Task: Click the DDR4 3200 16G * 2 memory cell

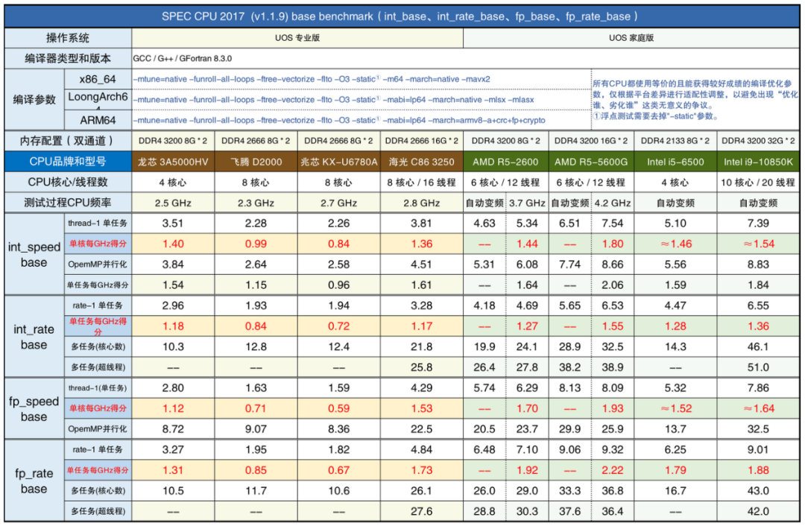Action: (591, 141)
